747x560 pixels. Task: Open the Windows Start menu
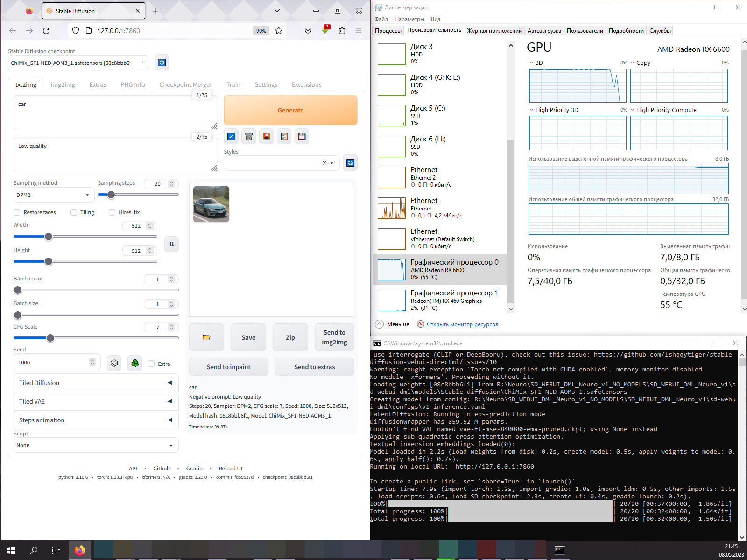tap(11, 551)
